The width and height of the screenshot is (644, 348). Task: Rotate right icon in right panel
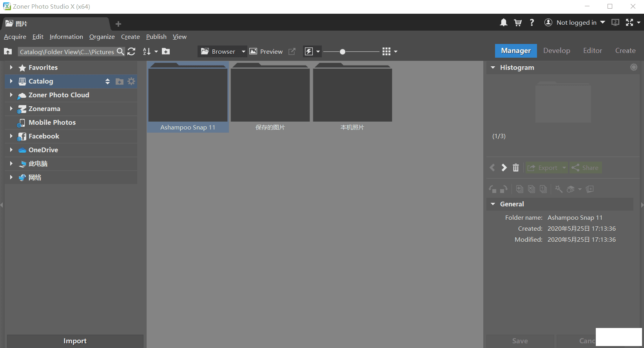tap(504, 189)
